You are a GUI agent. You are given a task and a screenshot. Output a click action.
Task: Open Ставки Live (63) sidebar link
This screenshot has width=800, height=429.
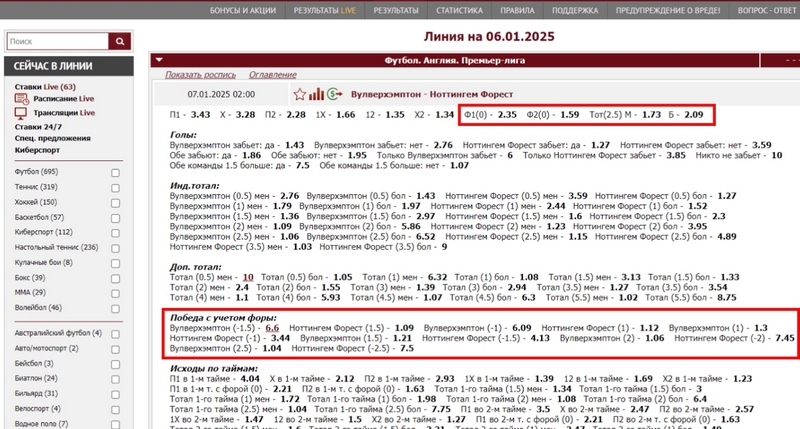[46, 88]
